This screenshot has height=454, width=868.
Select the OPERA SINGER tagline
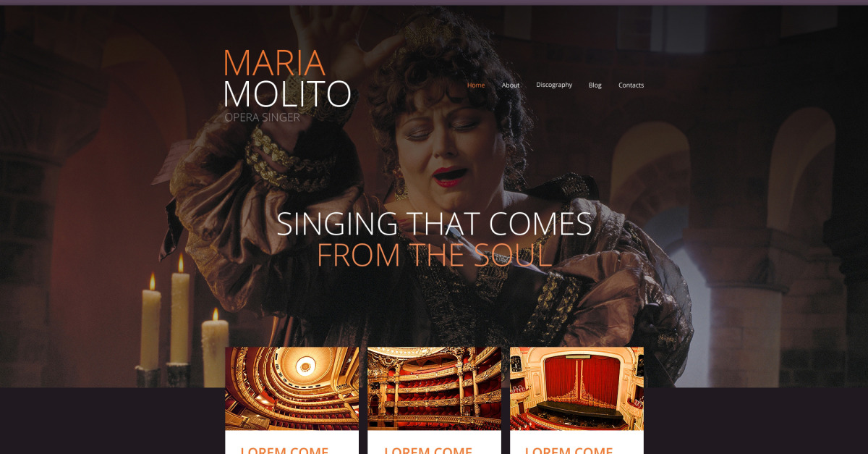[x=262, y=117]
